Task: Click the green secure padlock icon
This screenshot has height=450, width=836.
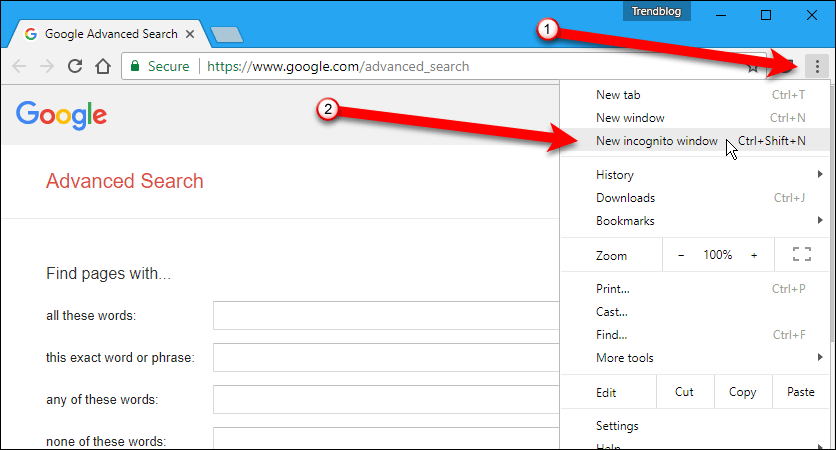Action: point(135,66)
